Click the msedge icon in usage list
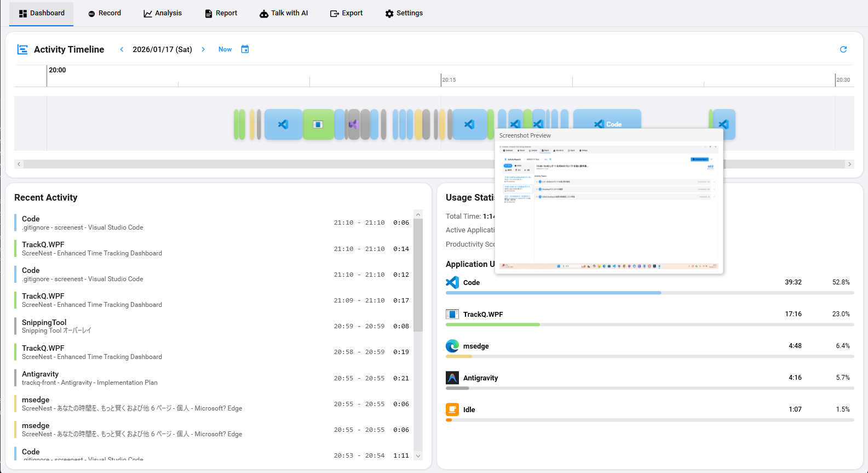868x473 pixels. click(x=452, y=346)
